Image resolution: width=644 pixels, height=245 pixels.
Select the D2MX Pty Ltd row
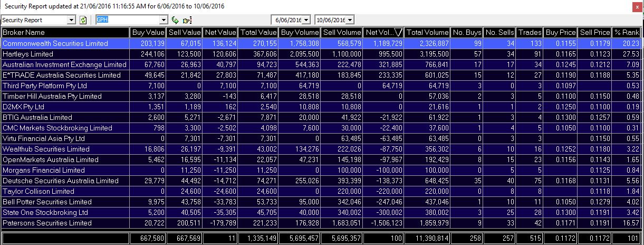pos(321,107)
